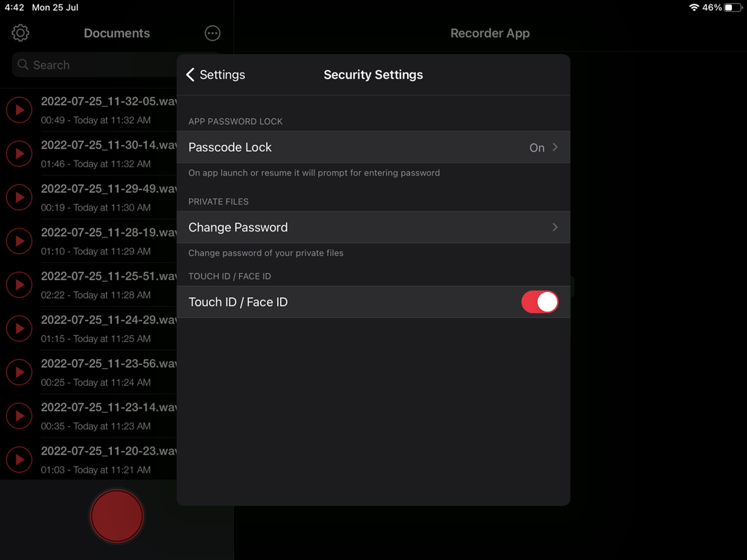Click the Recorder App header title

coord(490,34)
